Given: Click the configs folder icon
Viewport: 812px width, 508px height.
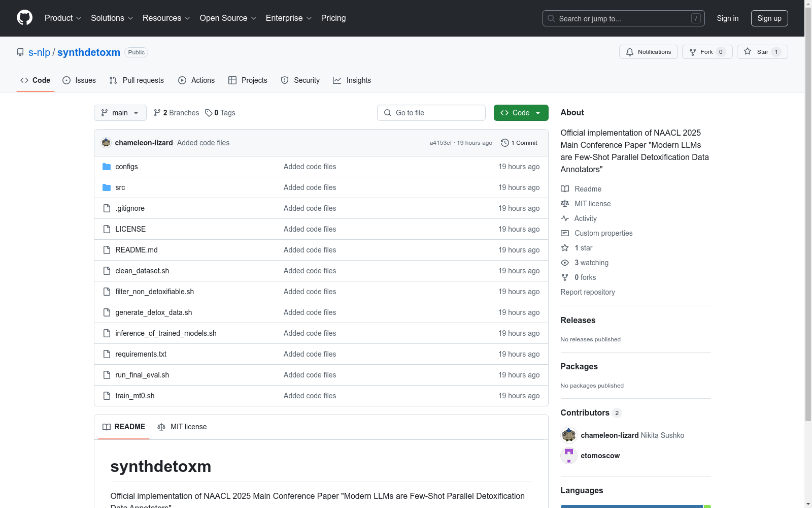Looking at the screenshot, I should point(107,167).
